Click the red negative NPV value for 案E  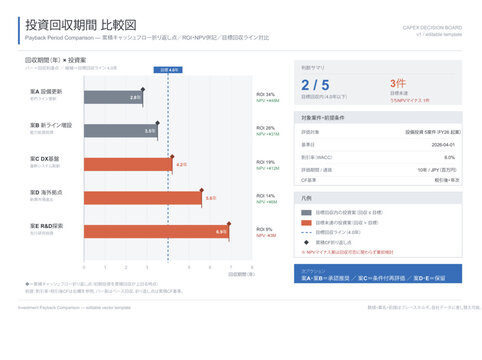(266, 235)
